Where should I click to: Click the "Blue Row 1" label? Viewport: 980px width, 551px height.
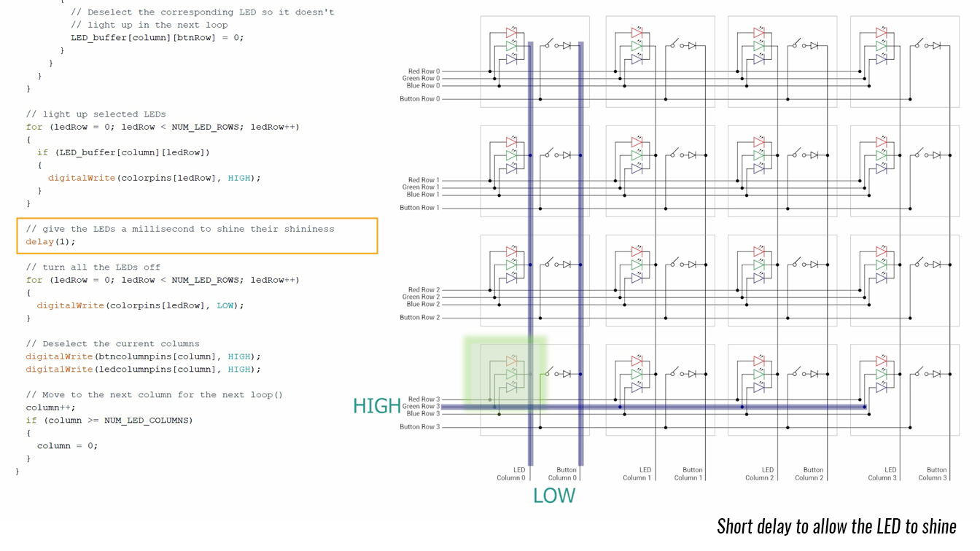point(424,195)
